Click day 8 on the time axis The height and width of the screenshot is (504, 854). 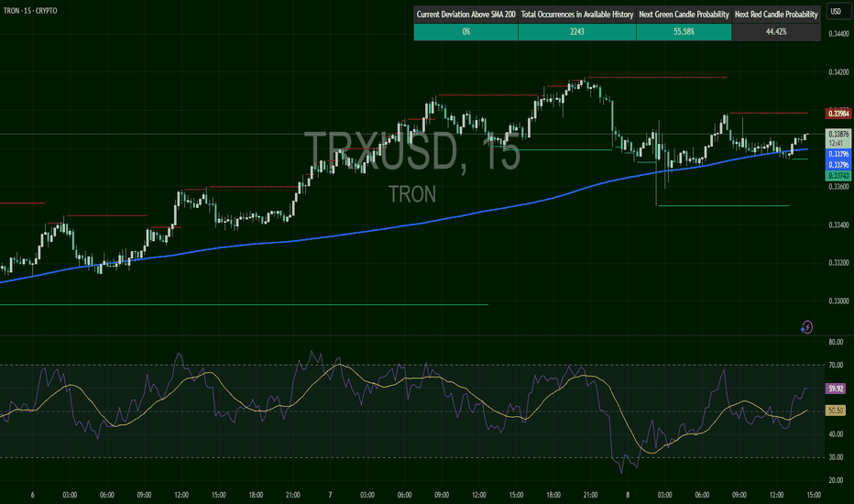coord(628,495)
